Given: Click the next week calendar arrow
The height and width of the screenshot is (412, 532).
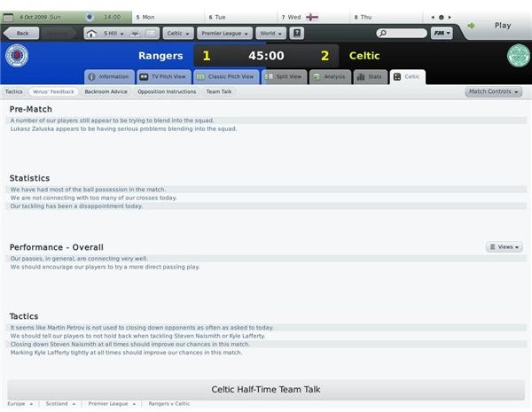Looking at the screenshot, I should tap(450, 17).
